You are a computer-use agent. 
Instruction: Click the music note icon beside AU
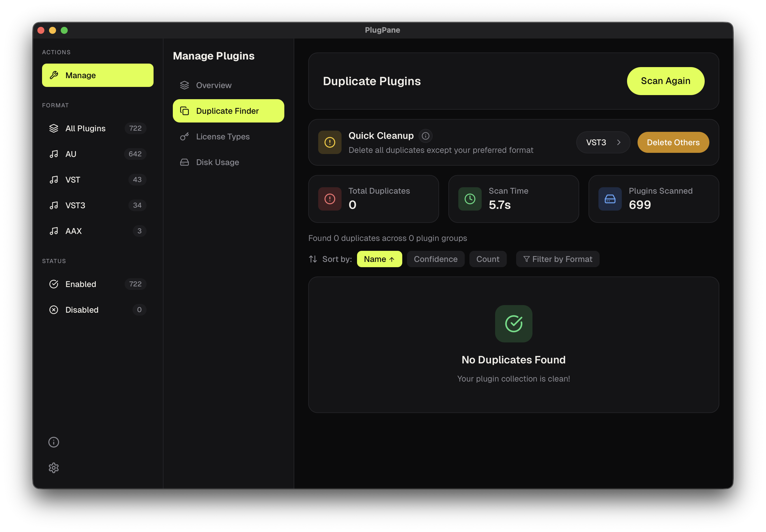pos(54,154)
